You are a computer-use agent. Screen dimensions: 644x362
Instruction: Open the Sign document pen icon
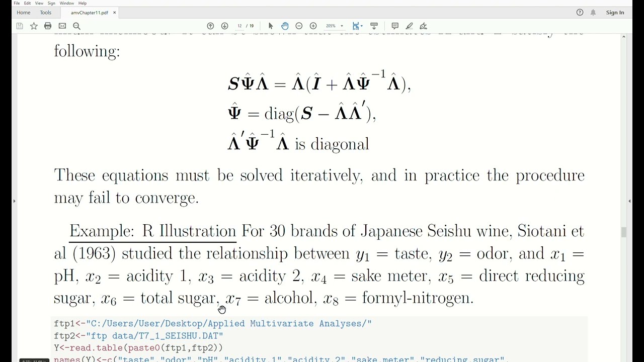tap(423, 26)
